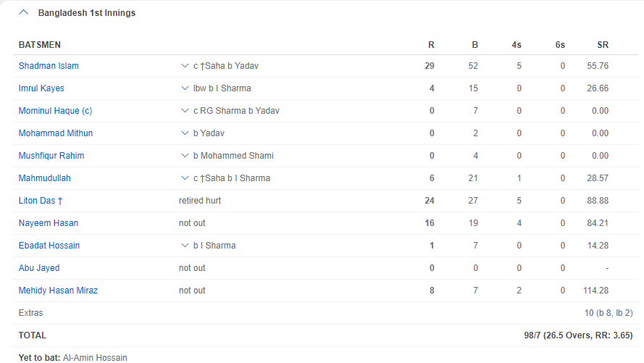Open Mushfiqur Rahim player page
The height and width of the screenshot is (363, 644).
[x=51, y=156]
